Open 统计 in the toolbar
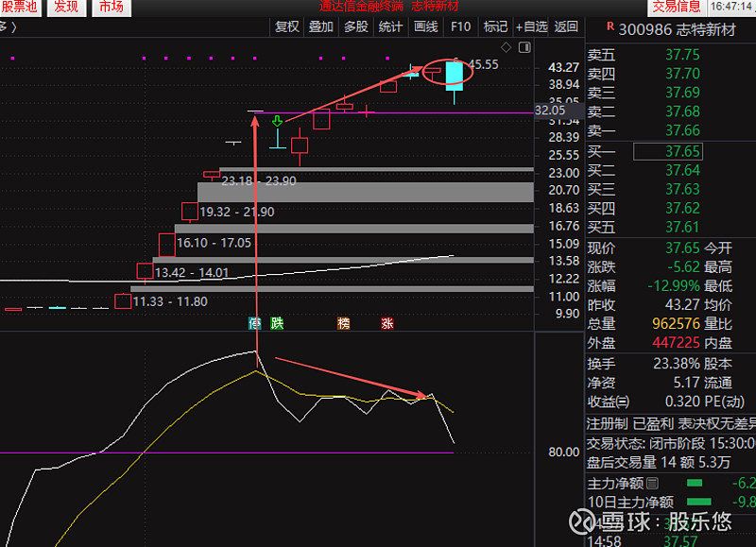The image size is (756, 547). tap(390, 27)
